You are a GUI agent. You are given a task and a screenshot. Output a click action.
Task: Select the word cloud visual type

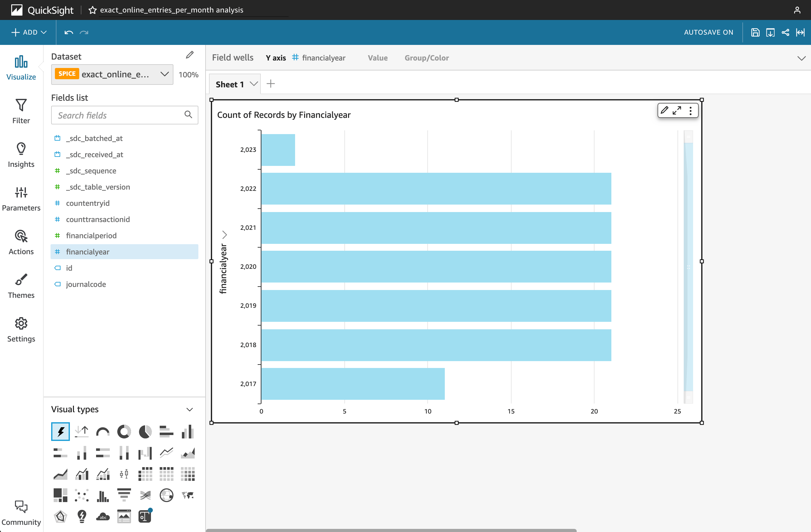click(103, 516)
